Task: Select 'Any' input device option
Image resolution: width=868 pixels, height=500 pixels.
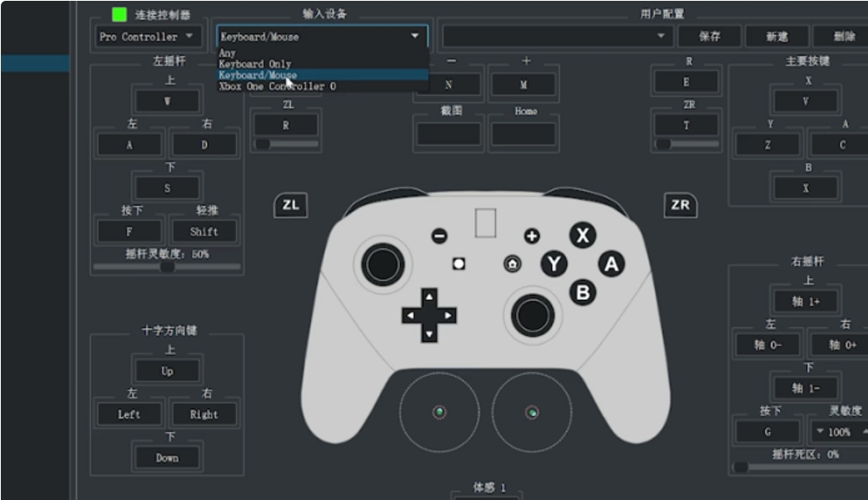Action: coord(228,53)
